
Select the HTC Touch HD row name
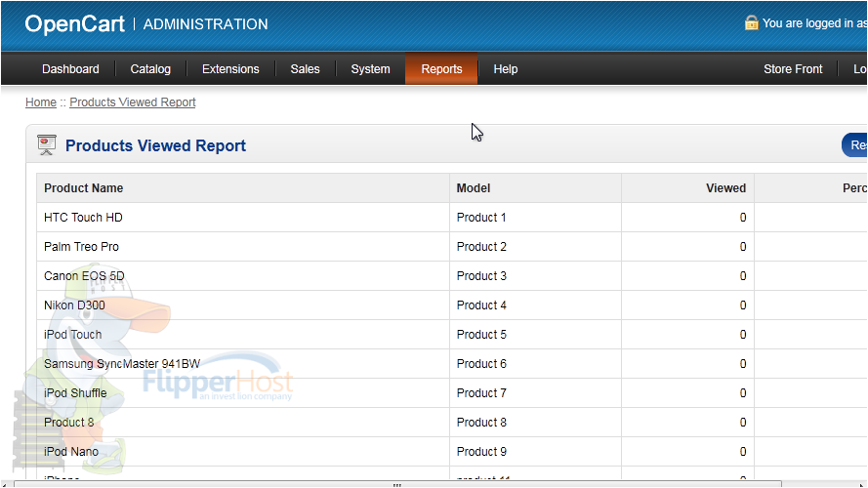tap(83, 218)
